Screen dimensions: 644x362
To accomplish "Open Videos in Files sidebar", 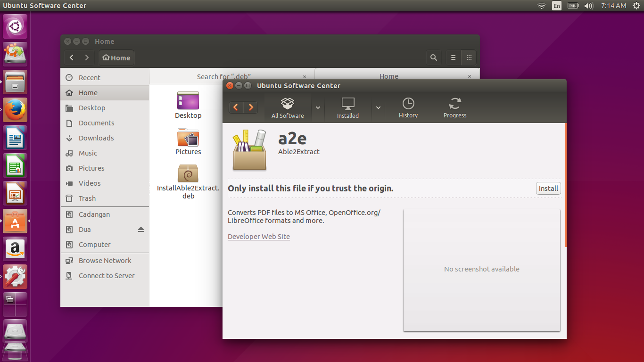I will [105, 183].
